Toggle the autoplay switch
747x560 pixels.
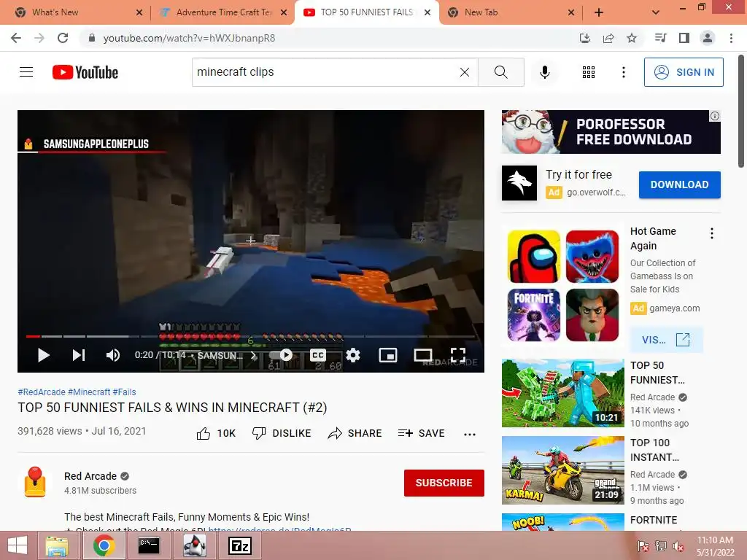coord(281,355)
